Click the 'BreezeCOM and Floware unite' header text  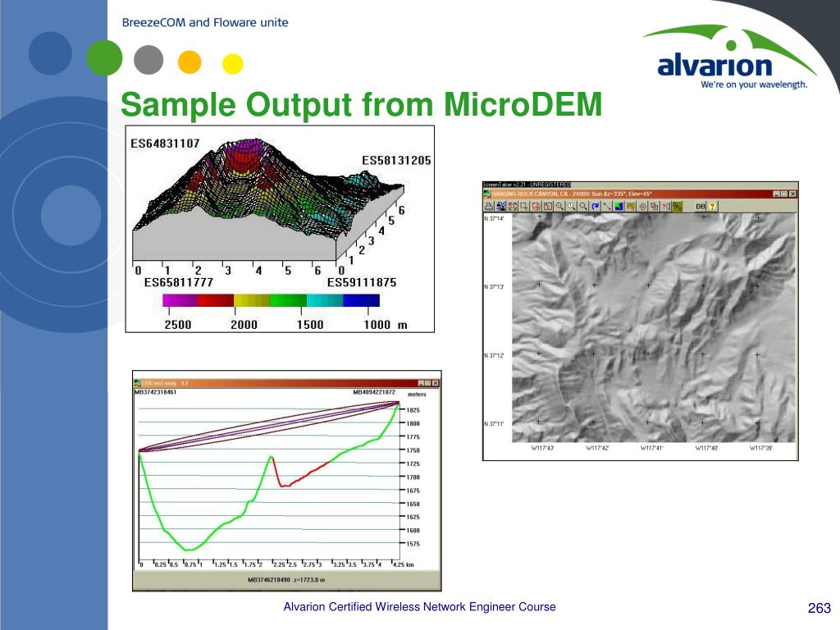[x=205, y=22]
